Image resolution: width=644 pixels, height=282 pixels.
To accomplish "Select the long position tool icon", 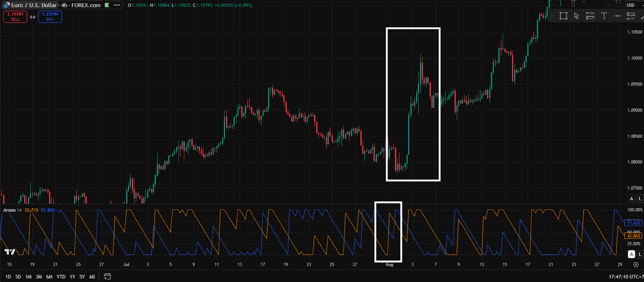I will pyautogui.click(x=590, y=16).
